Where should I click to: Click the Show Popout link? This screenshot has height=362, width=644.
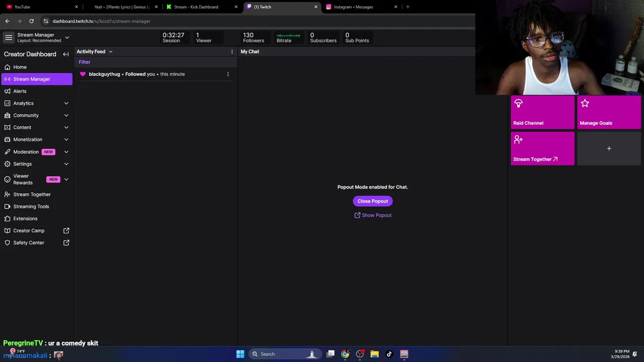[373, 215]
